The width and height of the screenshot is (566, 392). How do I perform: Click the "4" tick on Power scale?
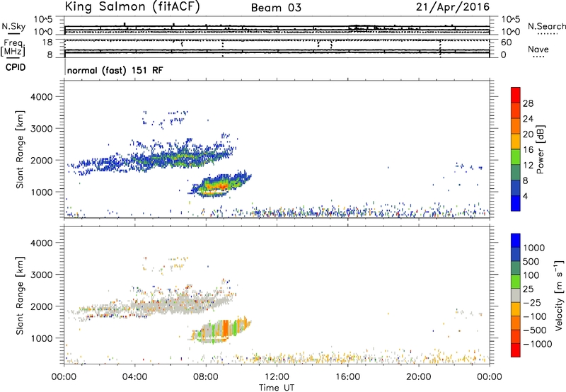pos(525,196)
